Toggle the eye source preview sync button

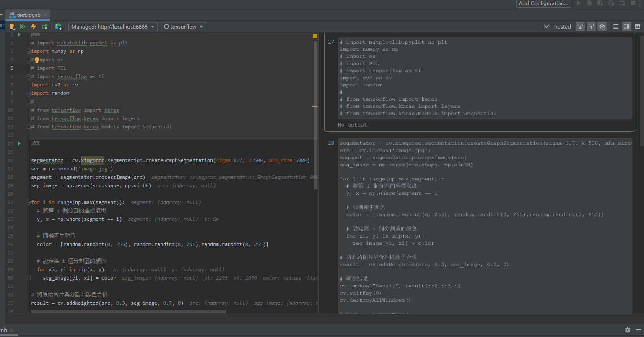602,26
